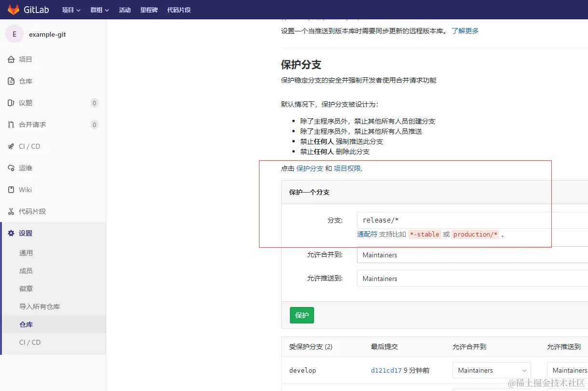Open the 了解更多 link

465,31
